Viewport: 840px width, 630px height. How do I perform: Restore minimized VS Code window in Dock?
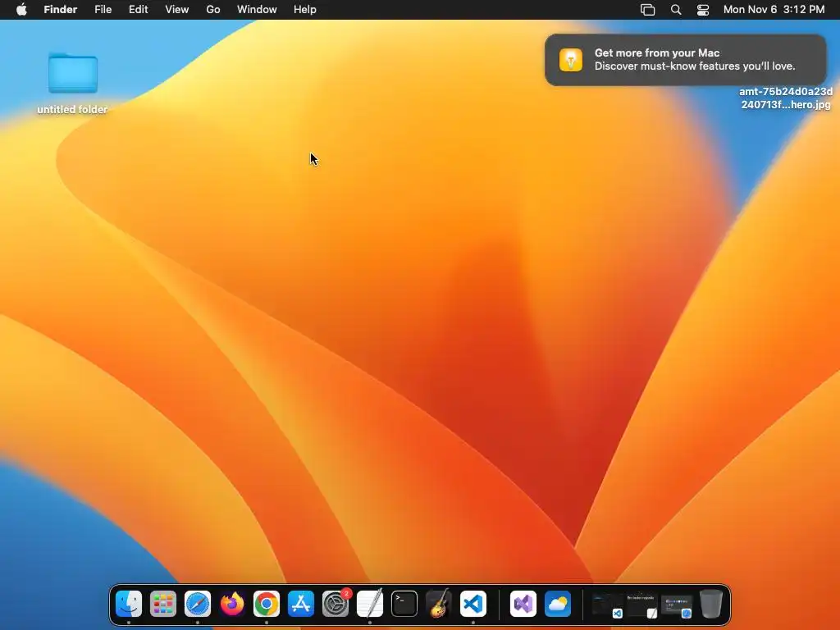coord(608,605)
